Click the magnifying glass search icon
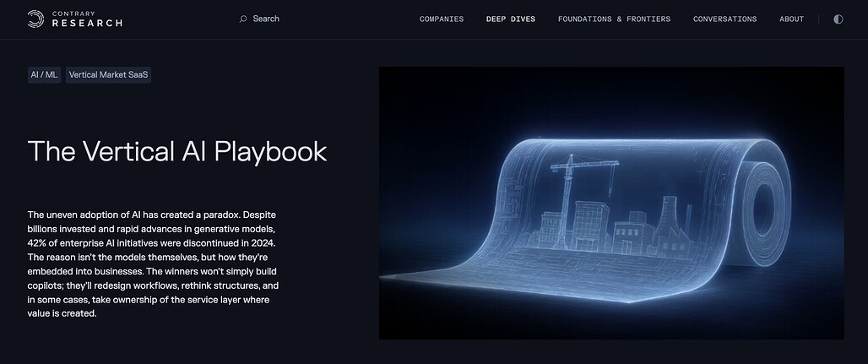Image resolution: width=868 pixels, height=364 pixels. click(243, 19)
